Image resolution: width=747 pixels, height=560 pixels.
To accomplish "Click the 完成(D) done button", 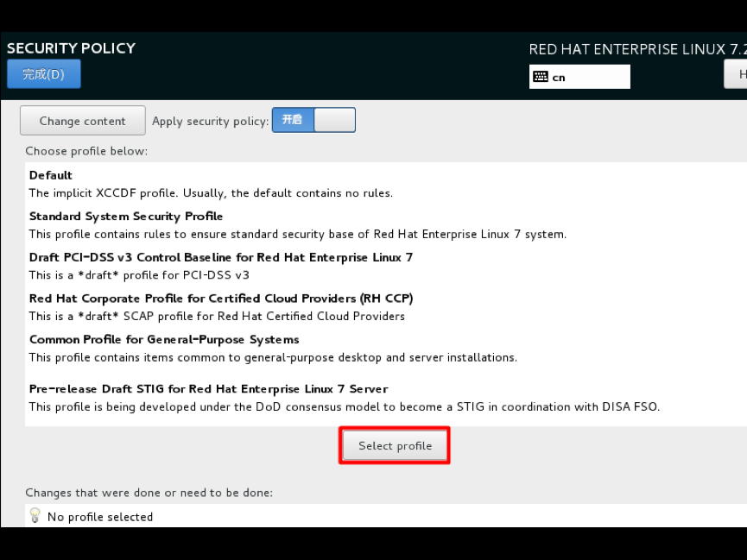I will coord(44,74).
